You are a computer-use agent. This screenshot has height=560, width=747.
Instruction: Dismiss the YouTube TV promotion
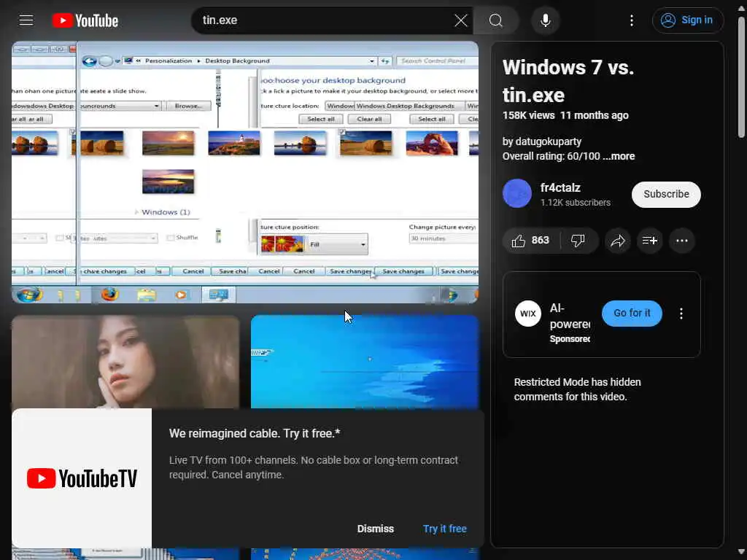(376, 529)
